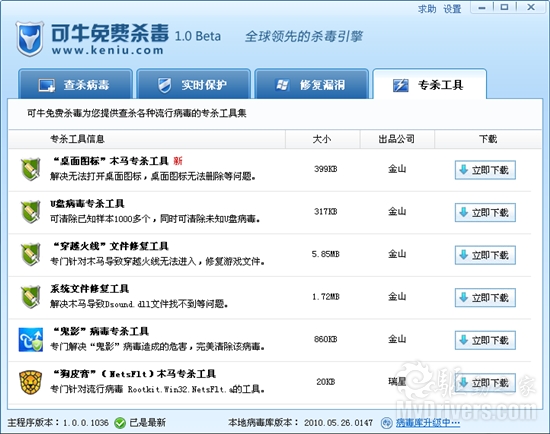This screenshot has width=550, height=434.
Task: Click the U盘病毒专杀工具 row shield icon
Action: pos(31,212)
